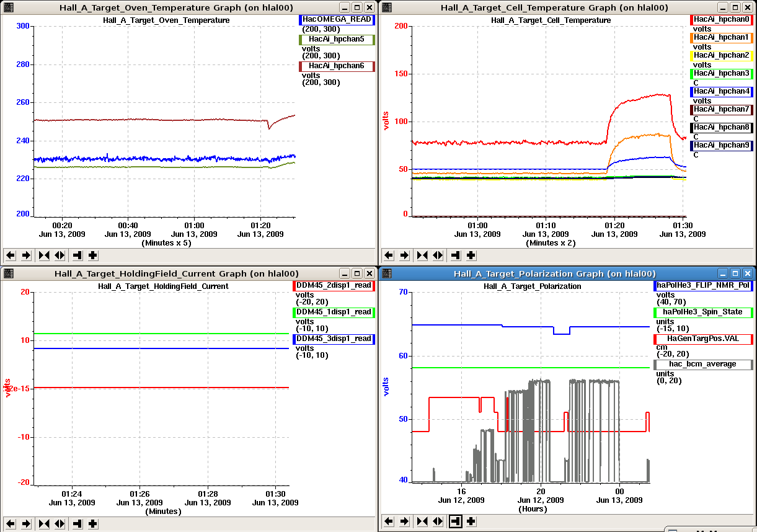
Task: Select the HacAi_hpchan9 legend entry
Action: [x=721, y=145]
